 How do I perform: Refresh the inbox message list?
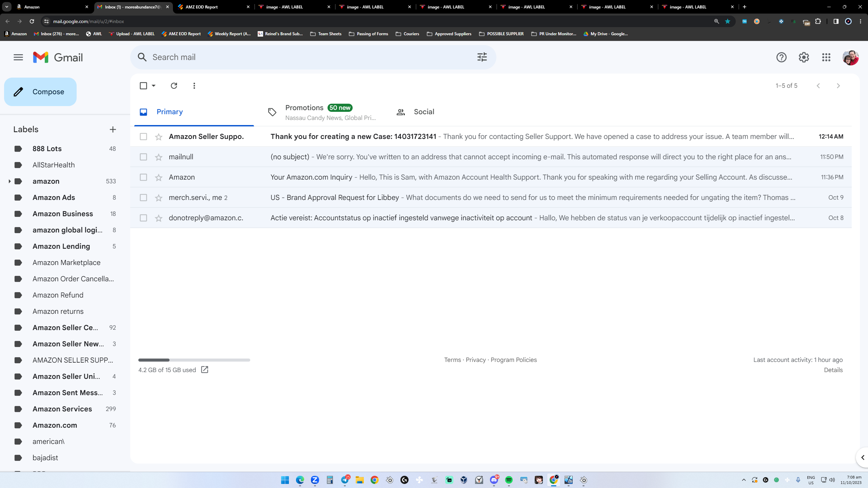[x=174, y=86]
